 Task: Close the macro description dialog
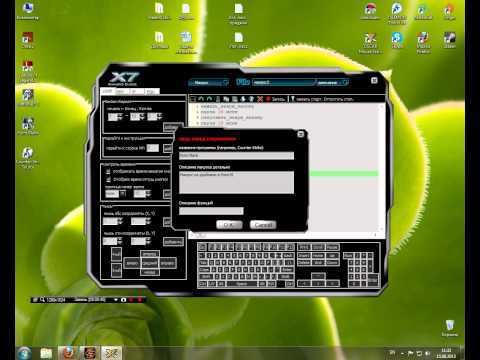tap(300, 134)
